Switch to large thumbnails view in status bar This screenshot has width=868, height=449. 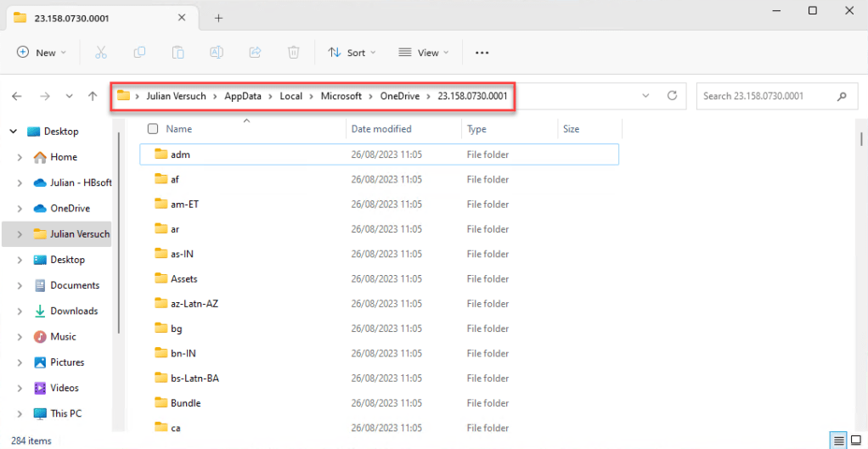[856, 441]
